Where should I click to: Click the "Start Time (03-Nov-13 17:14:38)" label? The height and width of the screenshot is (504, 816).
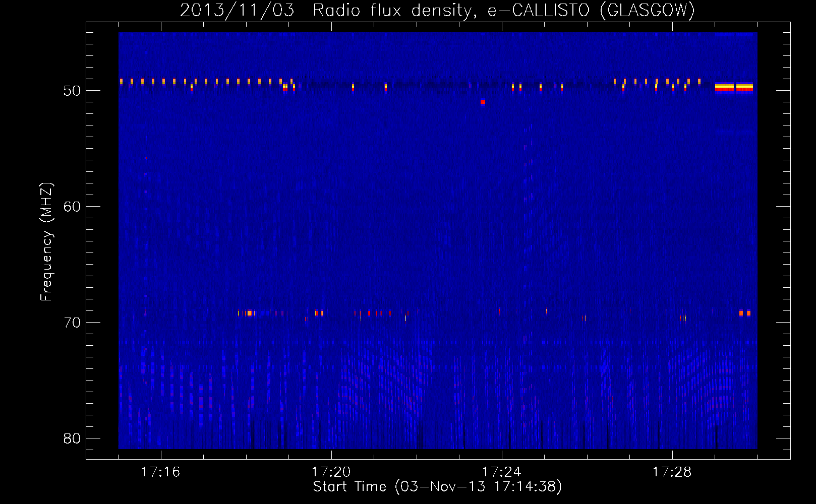tap(437, 486)
